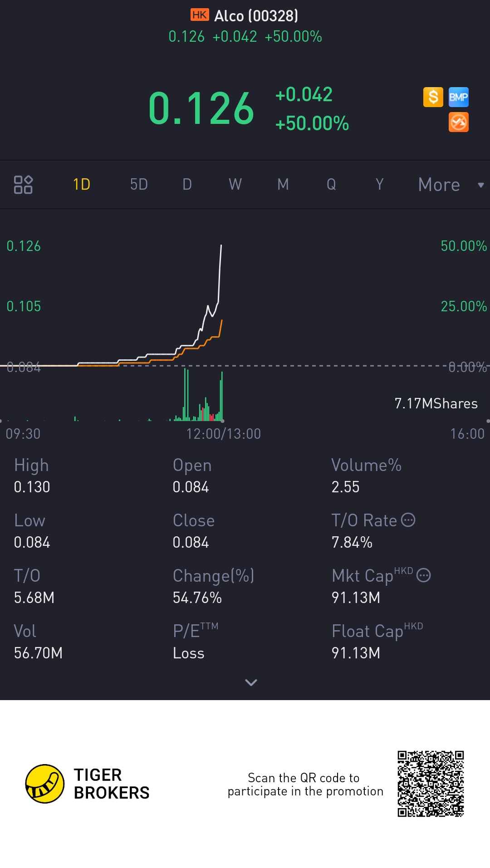Tap the Tiger Brokers logo

[x=88, y=784]
